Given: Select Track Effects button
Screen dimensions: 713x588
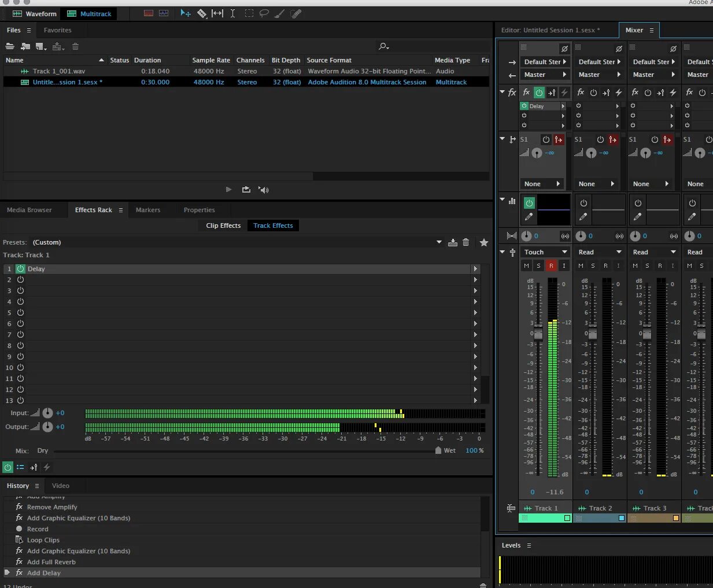Looking at the screenshot, I should (x=273, y=225).
